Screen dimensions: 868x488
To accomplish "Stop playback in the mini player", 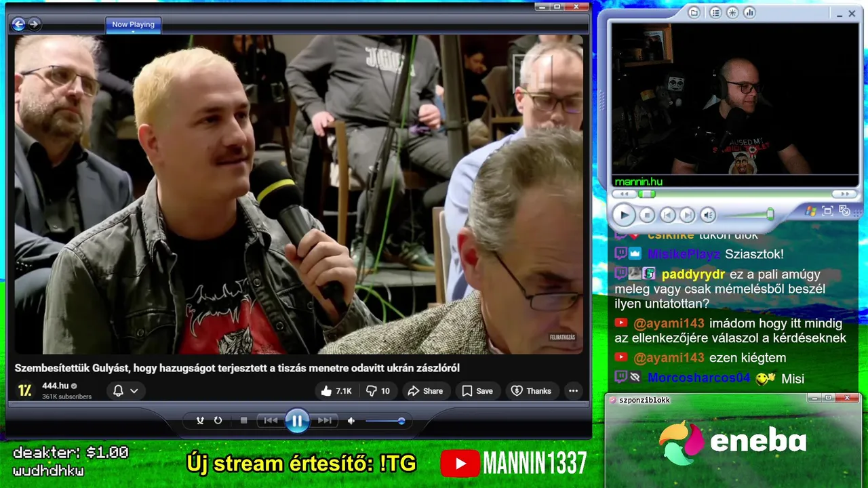I will (647, 216).
